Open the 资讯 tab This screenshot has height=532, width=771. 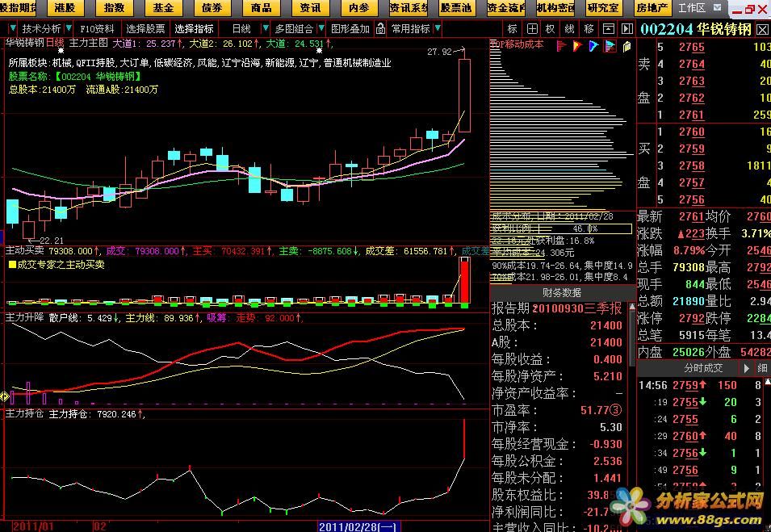tap(310, 8)
